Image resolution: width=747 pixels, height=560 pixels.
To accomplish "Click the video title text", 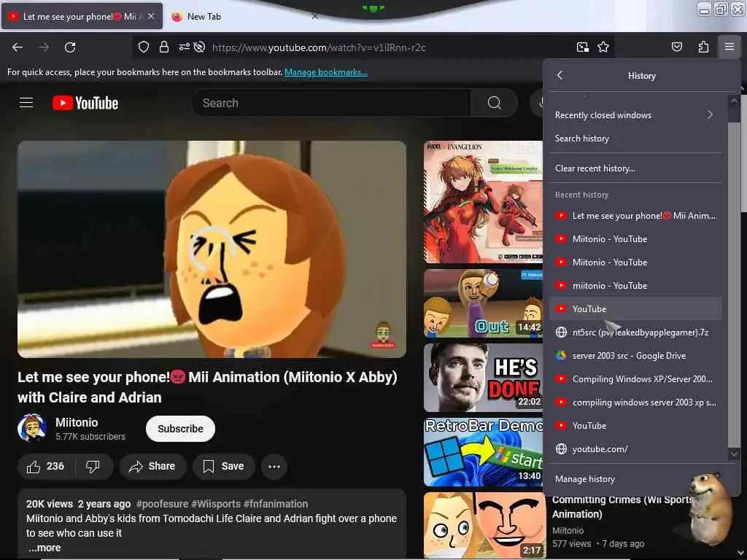I will point(208,387).
